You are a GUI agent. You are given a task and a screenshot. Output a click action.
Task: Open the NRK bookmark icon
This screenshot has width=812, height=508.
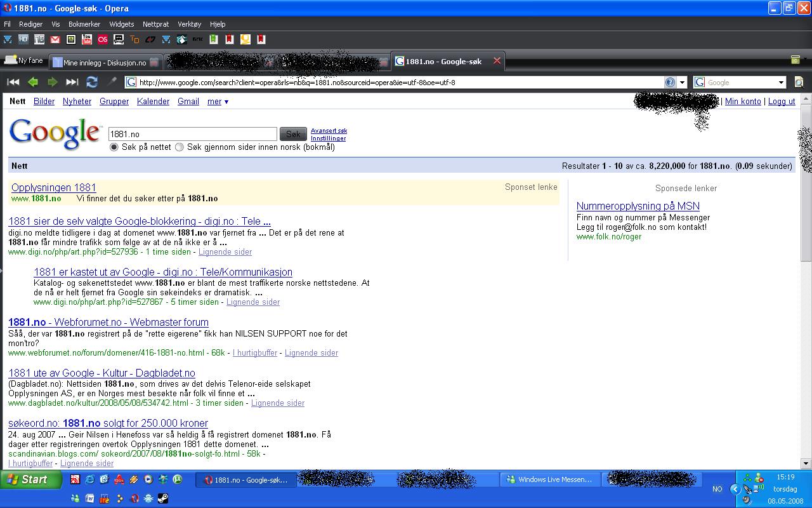pos(198,39)
